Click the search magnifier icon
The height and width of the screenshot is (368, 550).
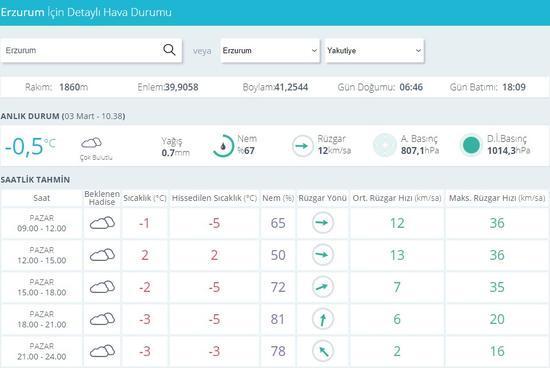(x=169, y=50)
